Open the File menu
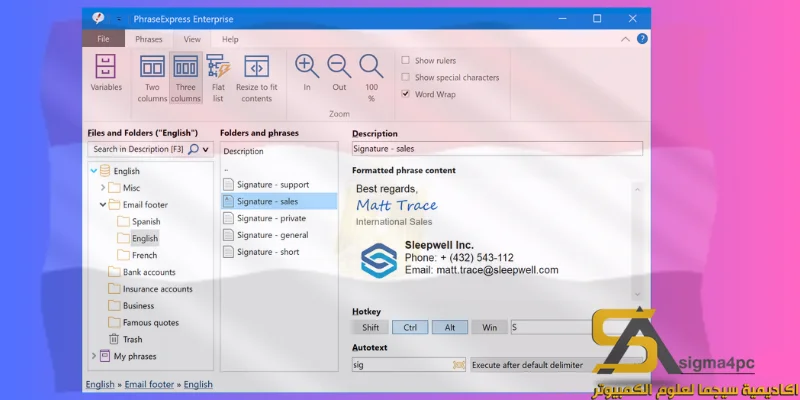This screenshot has height=400, width=800. [x=103, y=39]
